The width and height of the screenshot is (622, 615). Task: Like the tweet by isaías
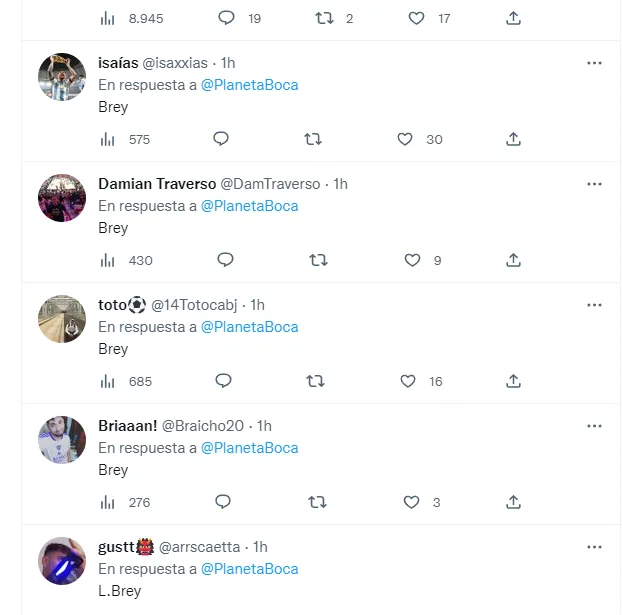click(x=405, y=139)
